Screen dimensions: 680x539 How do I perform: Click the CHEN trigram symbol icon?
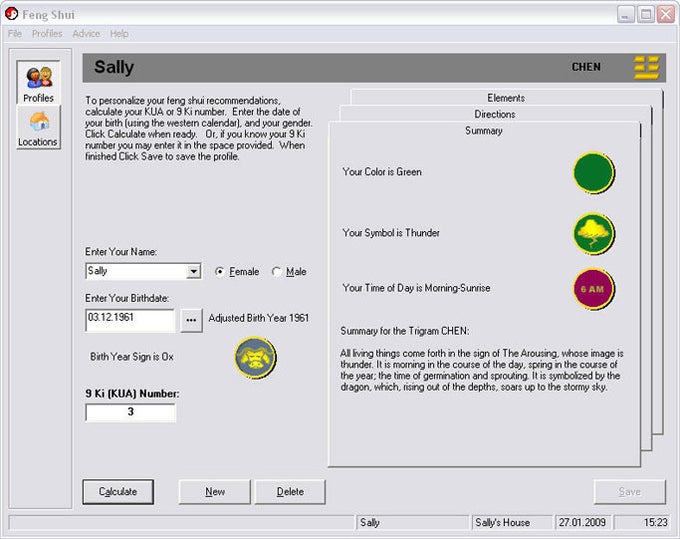click(x=647, y=67)
